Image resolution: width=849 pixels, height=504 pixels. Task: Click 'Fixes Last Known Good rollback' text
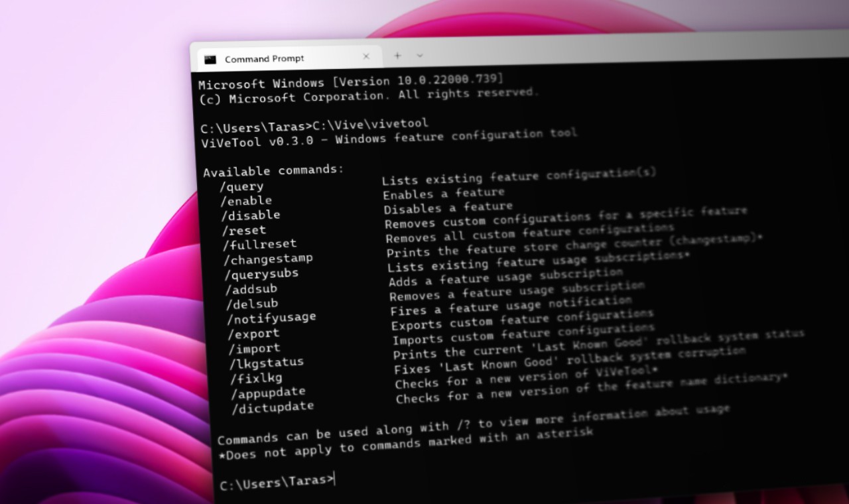click(x=570, y=361)
